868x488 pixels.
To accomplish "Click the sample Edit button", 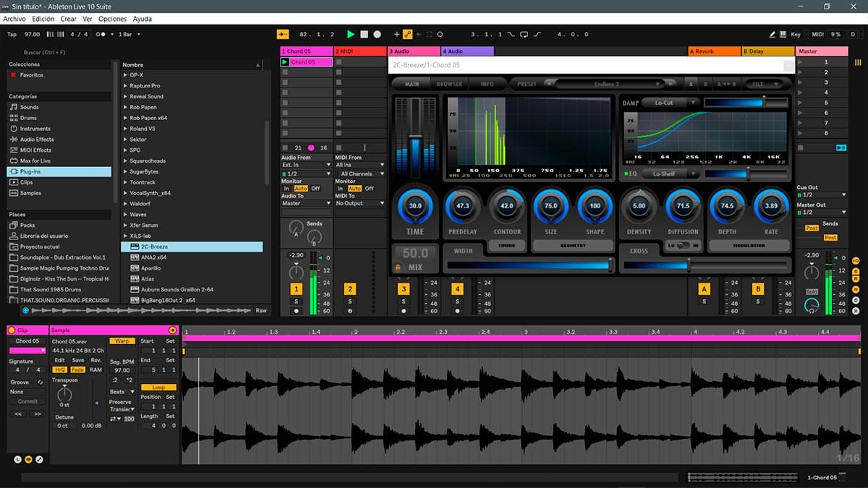I will 59,360.
